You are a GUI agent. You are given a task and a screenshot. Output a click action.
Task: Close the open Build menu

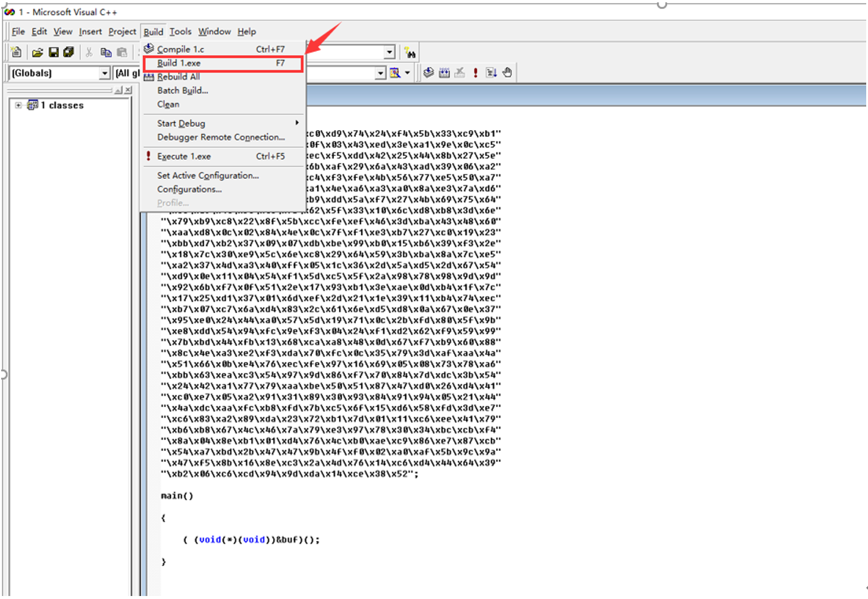tap(154, 31)
